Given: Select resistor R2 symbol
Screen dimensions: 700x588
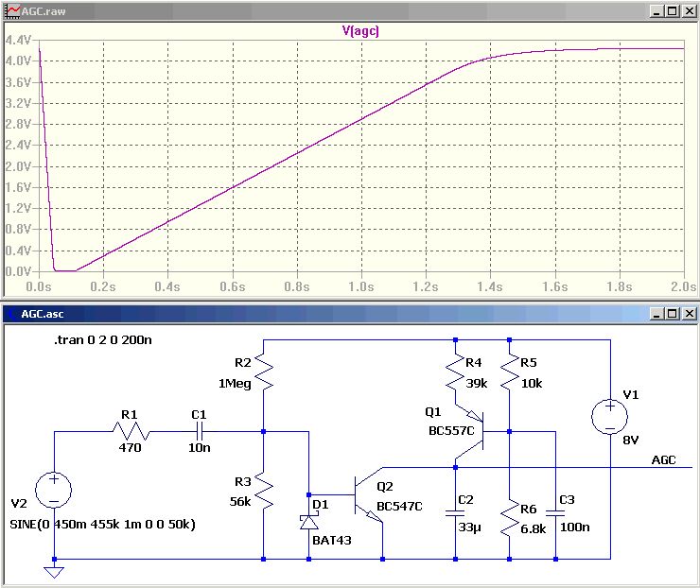Looking at the screenshot, I should [x=263, y=372].
